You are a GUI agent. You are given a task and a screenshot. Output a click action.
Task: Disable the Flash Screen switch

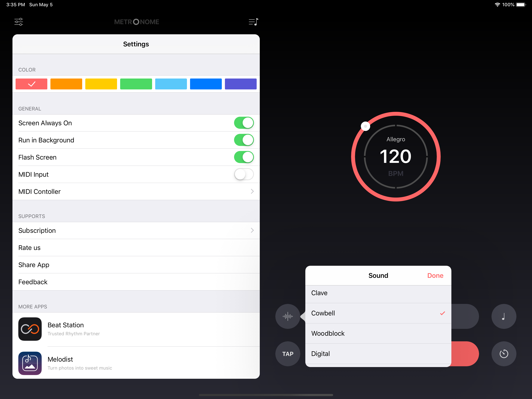pos(244,157)
